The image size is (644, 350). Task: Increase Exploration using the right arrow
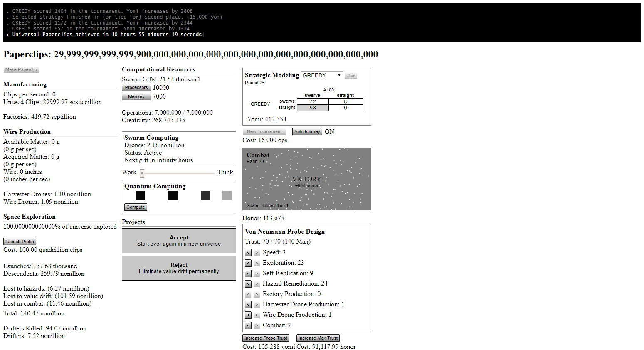pos(257,263)
